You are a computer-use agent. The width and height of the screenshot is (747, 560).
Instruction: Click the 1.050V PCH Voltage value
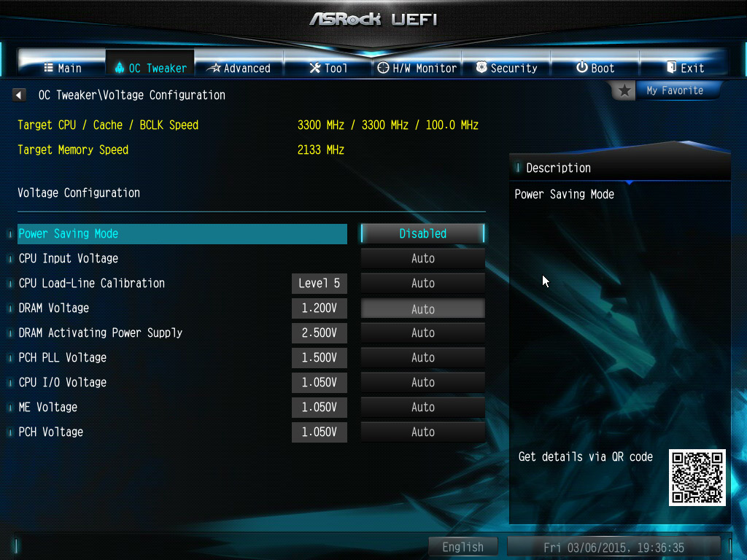pos(320,432)
